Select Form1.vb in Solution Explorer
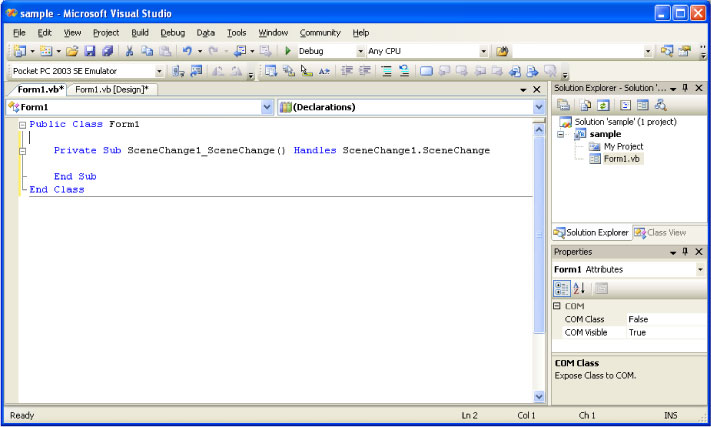 pyautogui.click(x=621, y=159)
